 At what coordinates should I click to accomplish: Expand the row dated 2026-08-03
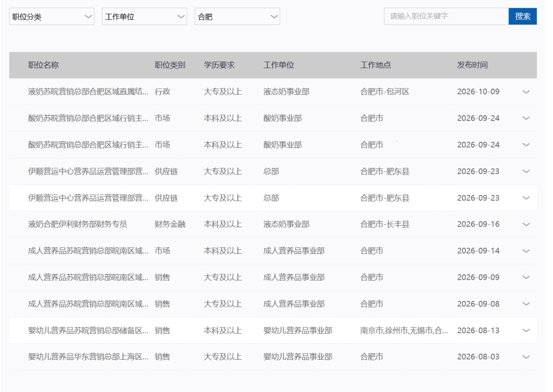coord(526,357)
